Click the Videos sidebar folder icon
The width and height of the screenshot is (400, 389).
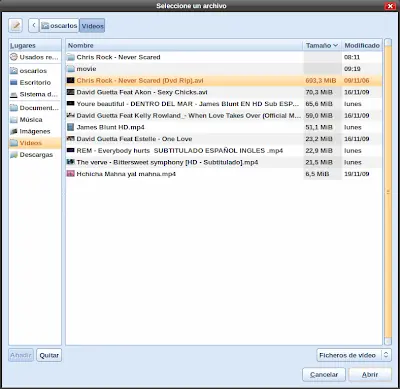pyautogui.click(x=14, y=143)
